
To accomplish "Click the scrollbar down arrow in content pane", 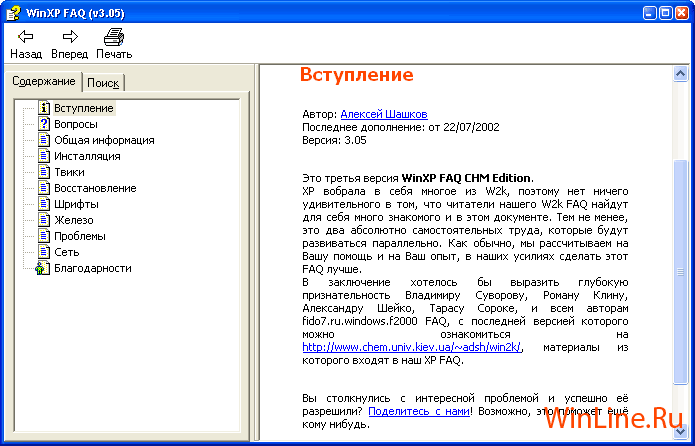I will click(x=680, y=432).
